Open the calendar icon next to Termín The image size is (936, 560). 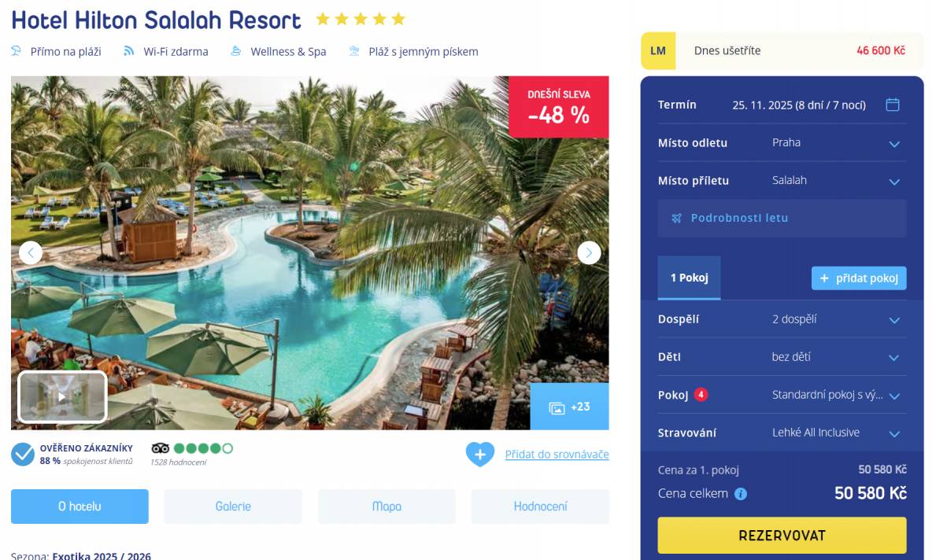[x=893, y=105]
